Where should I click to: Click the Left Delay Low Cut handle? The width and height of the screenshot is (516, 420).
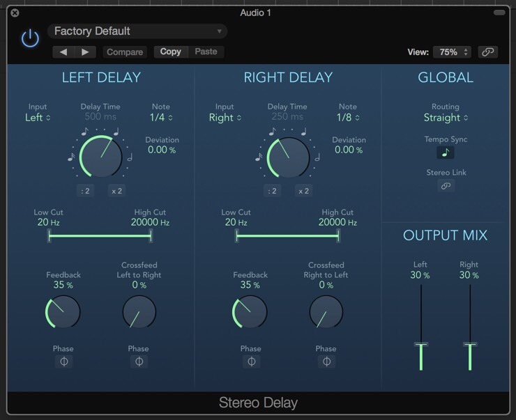point(50,236)
